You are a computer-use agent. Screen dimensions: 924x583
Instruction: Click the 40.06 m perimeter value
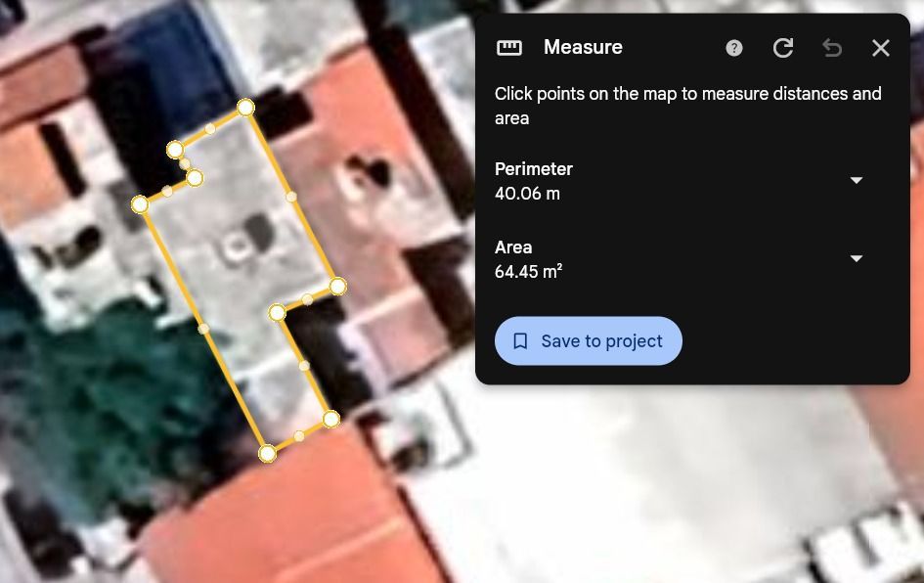[527, 194]
